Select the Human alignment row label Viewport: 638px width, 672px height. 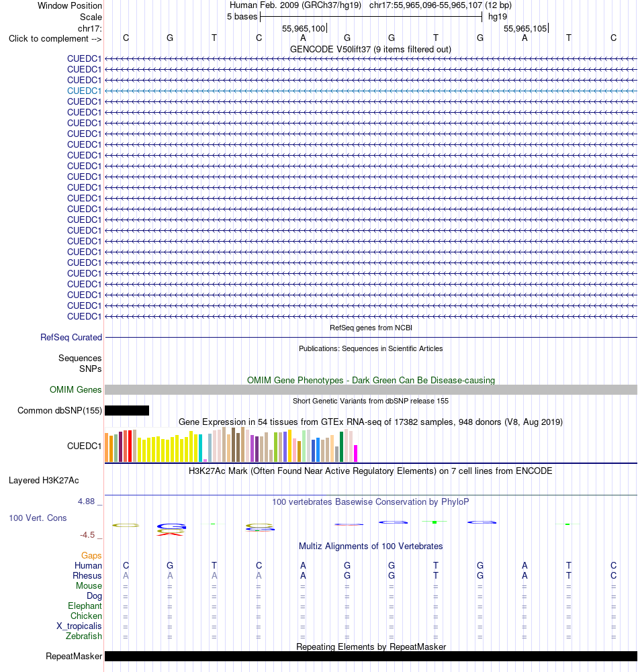click(x=88, y=566)
